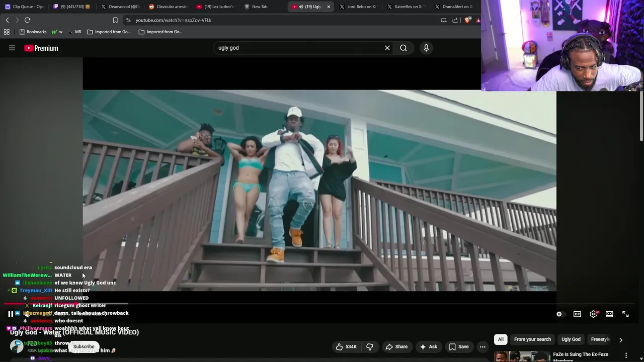Open options menu for FaZe video
The height and width of the screenshot is (362, 644).
click(626, 355)
